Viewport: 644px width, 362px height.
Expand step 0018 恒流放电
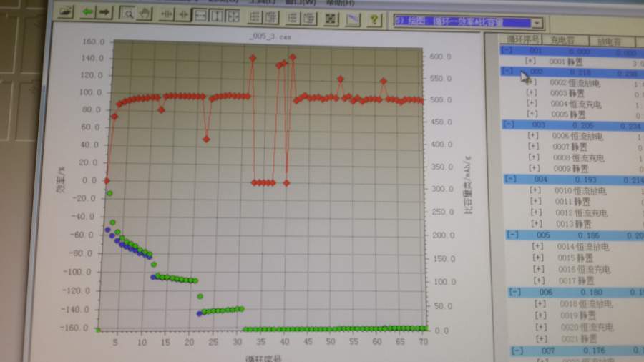pyautogui.click(x=540, y=304)
